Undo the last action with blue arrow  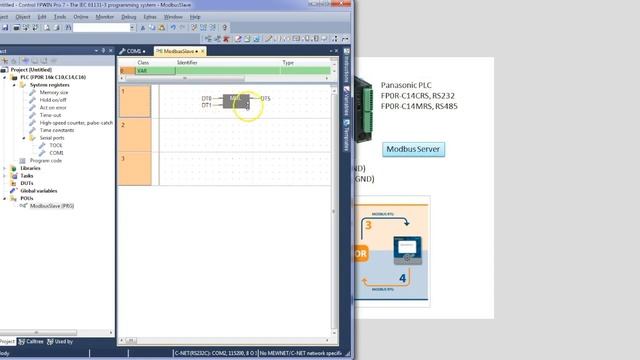tap(173, 27)
